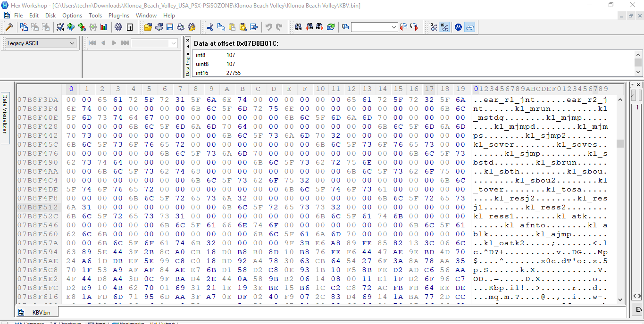Toggle hexadecimal (16) offset view
This screenshot has height=324, width=644.
pos(444,27)
